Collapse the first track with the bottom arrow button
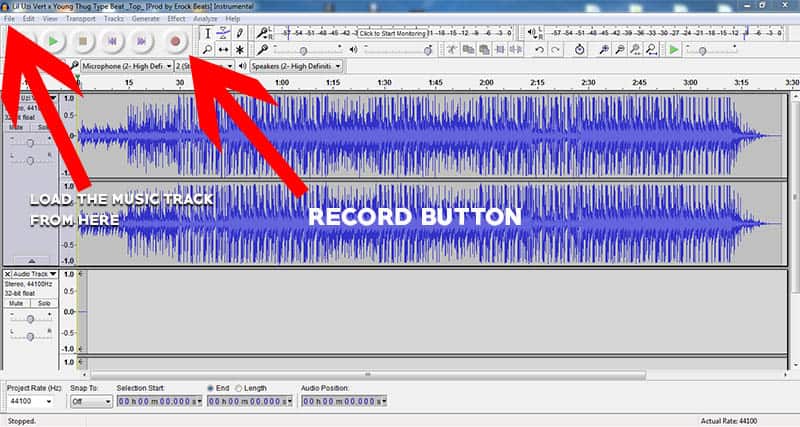800x427 pixels. pos(31,260)
